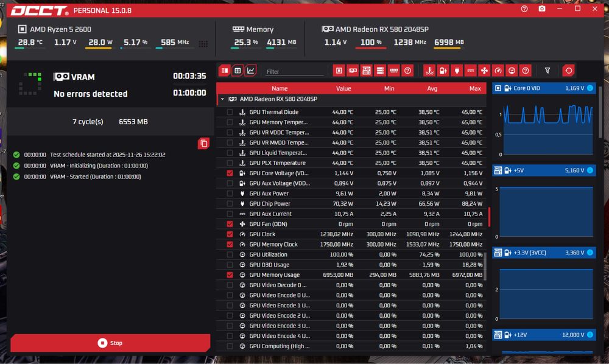The height and width of the screenshot is (364, 609).
Task: Open the info icon for +3.3V (3VCC)
Action: 590,253
